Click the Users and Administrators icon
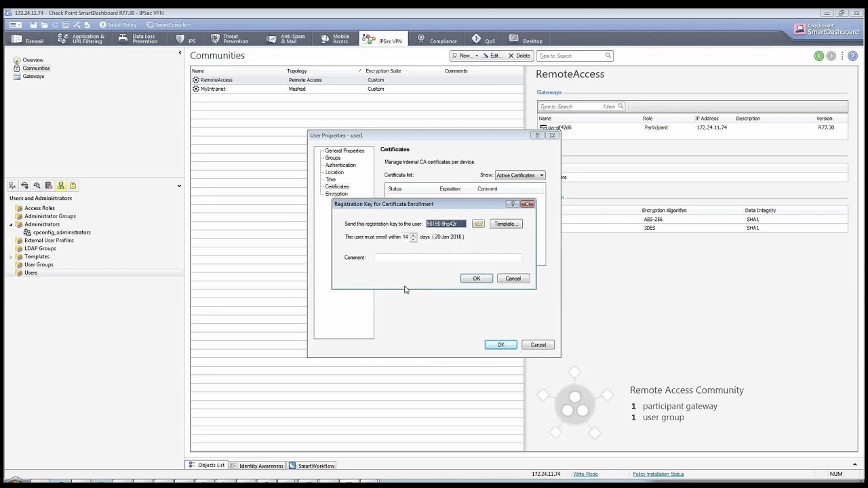Viewport: 868px width, 488px height. [x=61, y=186]
